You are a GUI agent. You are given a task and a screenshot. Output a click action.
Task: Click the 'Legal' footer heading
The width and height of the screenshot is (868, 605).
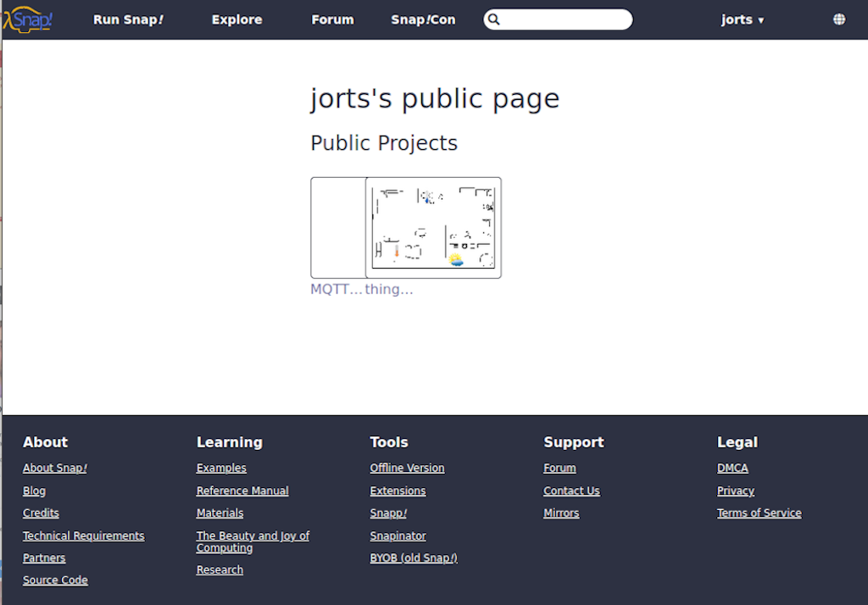737,442
